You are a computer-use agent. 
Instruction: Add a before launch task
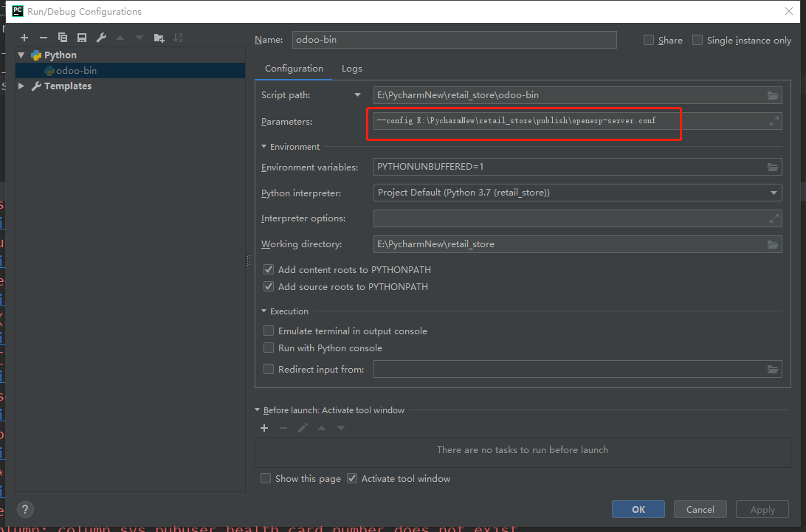click(x=264, y=428)
